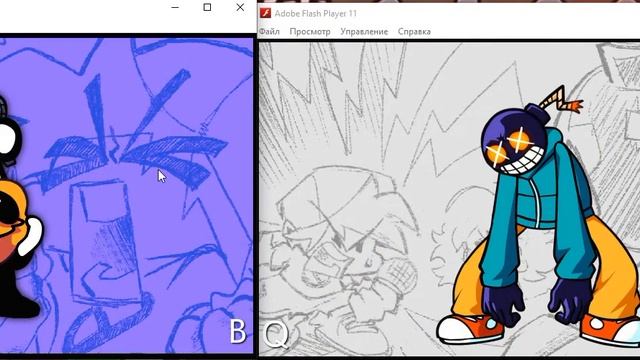
Task: Open the Справка menu
Action: point(414,31)
